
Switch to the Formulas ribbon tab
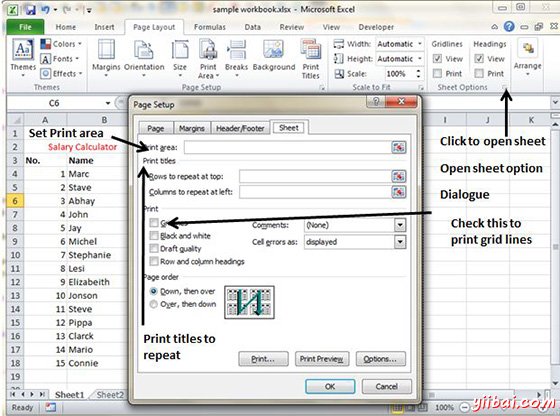[x=210, y=27]
